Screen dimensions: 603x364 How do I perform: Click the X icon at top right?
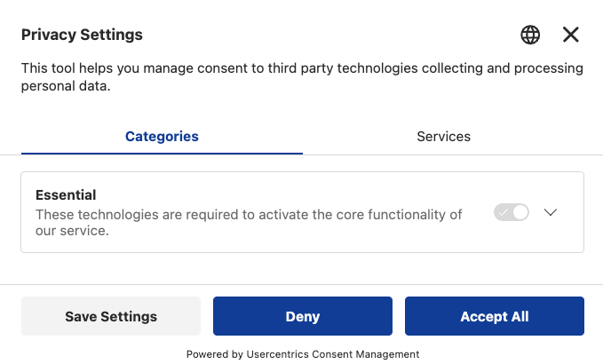coord(571,35)
